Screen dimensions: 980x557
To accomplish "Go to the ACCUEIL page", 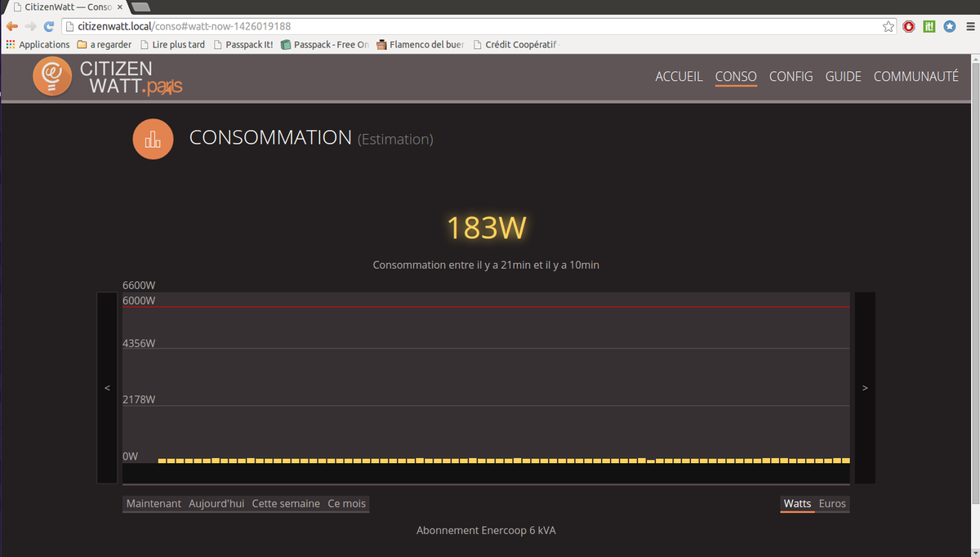I will 679,76.
